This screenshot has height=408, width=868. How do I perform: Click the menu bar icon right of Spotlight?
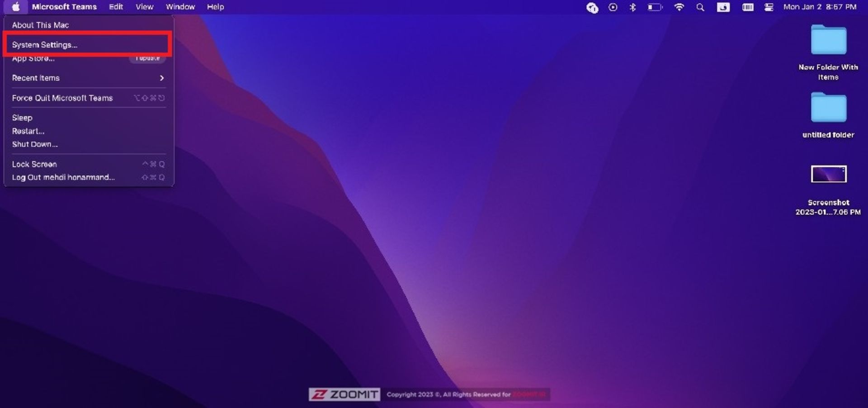click(723, 7)
